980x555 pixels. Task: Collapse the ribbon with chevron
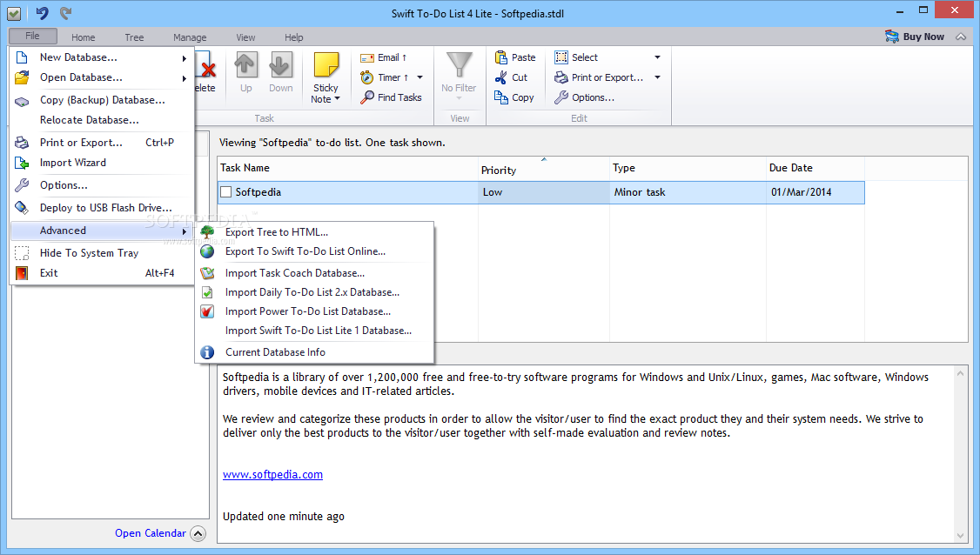point(961,37)
